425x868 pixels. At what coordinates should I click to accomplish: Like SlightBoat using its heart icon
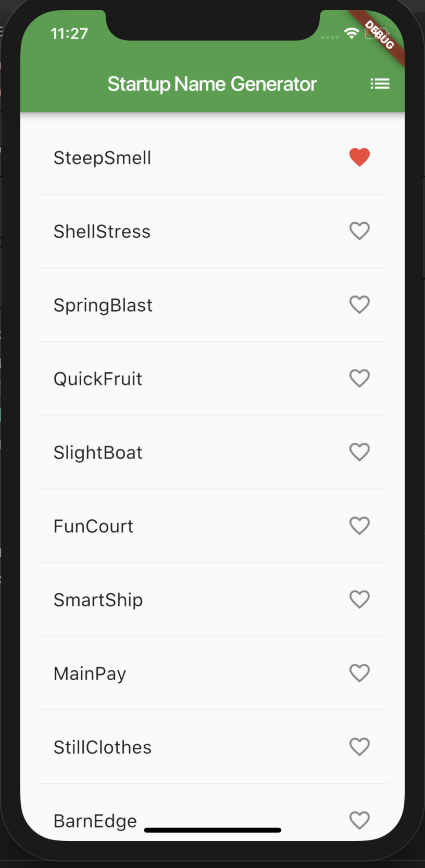tap(359, 452)
